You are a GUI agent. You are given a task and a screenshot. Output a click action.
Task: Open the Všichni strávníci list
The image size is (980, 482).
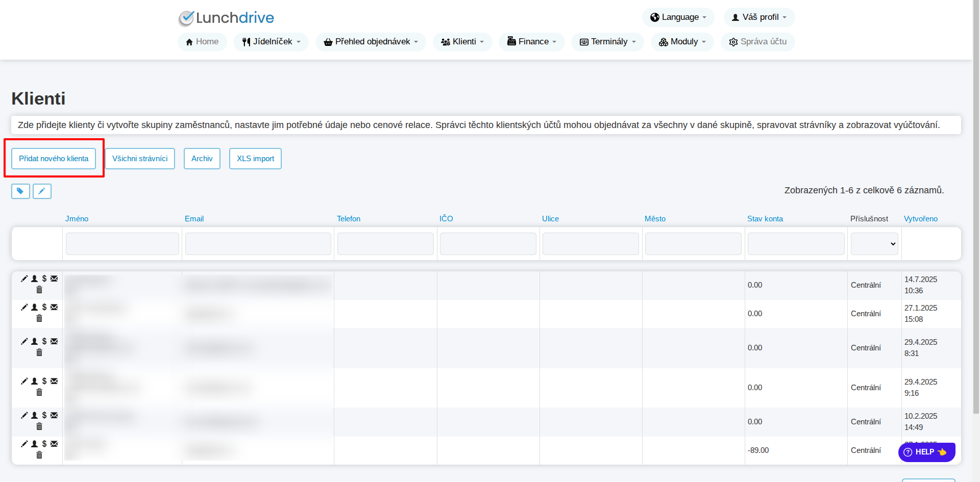pyautogui.click(x=140, y=159)
